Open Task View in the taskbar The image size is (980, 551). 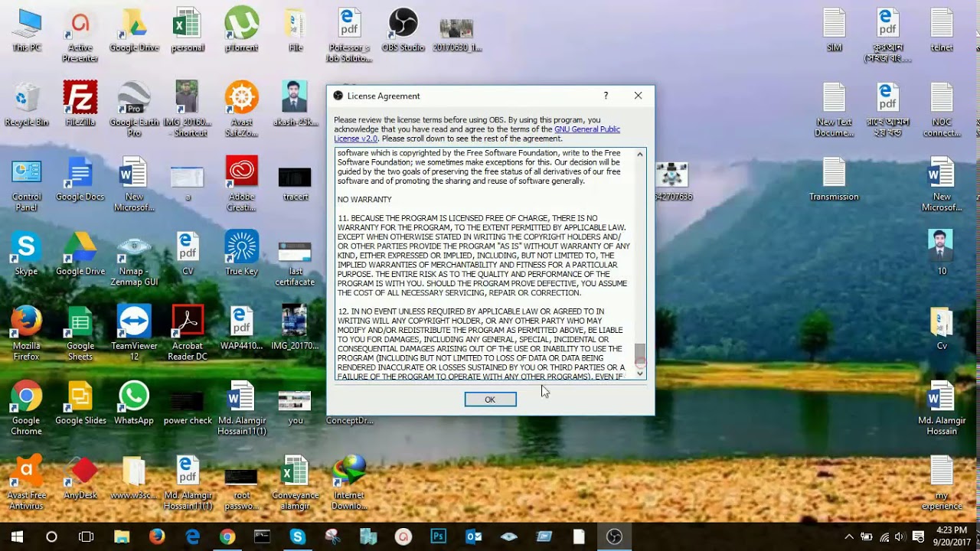tap(87, 536)
